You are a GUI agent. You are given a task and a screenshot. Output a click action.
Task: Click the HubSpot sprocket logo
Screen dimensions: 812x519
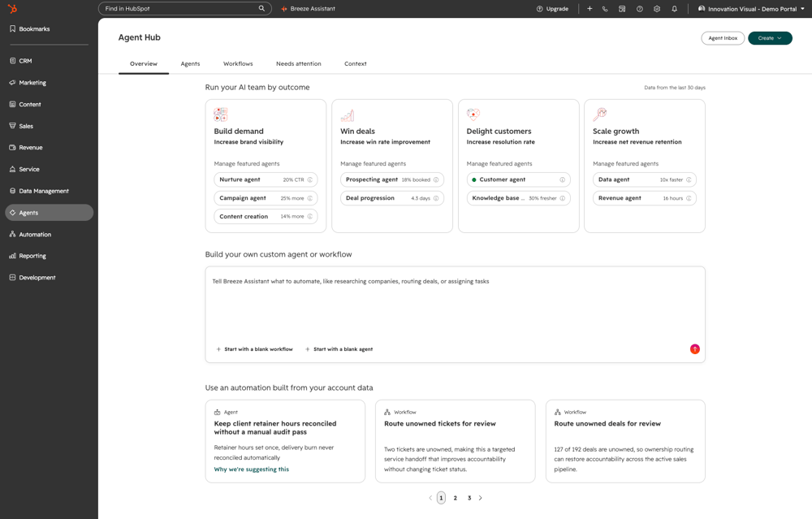click(x=12, y=9)
